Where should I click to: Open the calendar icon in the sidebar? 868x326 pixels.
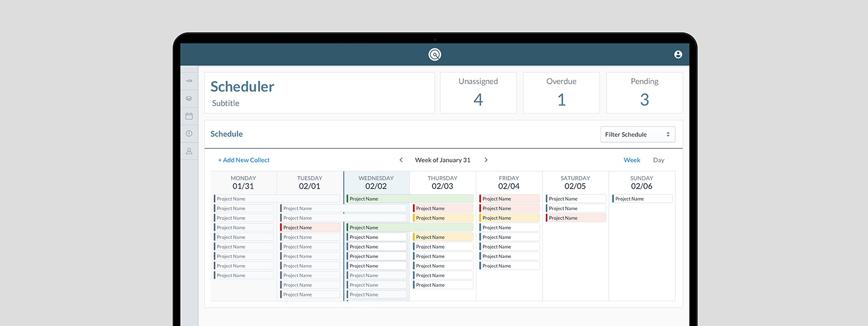coord(189,116)
